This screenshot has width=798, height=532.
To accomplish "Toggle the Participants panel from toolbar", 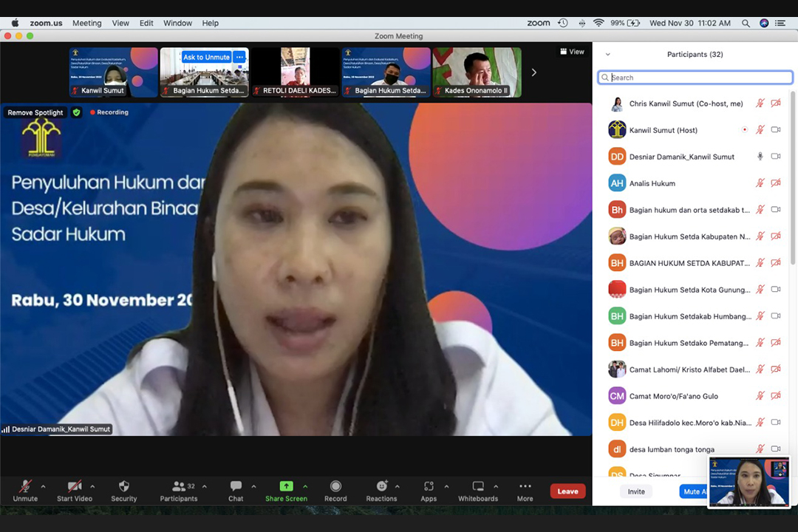I will (x=179, y=487).
